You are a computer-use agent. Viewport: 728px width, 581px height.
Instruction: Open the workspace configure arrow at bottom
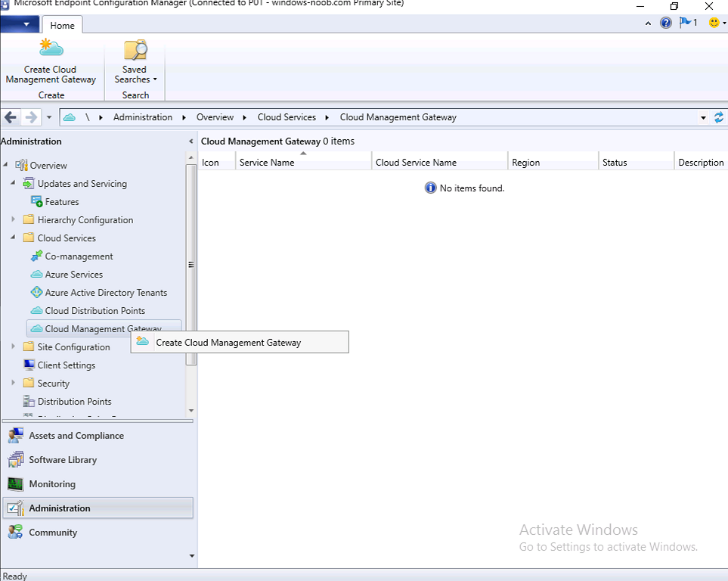pyautogui.click(x=192, y=556)
